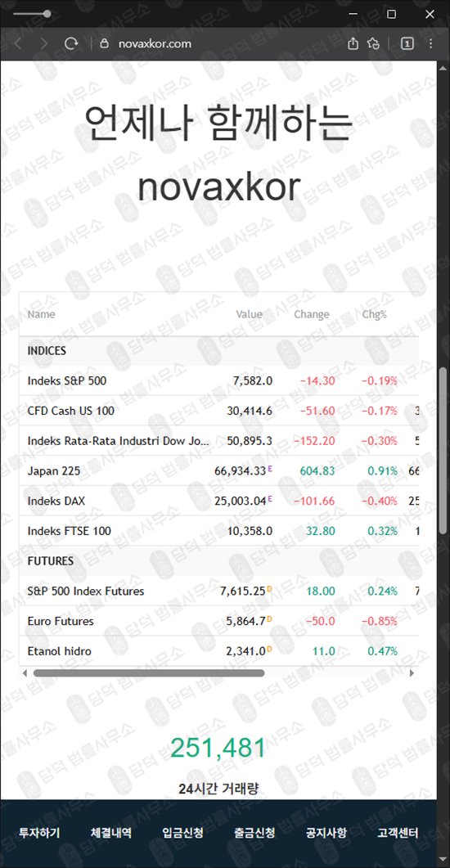450x868 pixels.
Task: Reload the page with the refresh icon
Action: pos(71,43)
